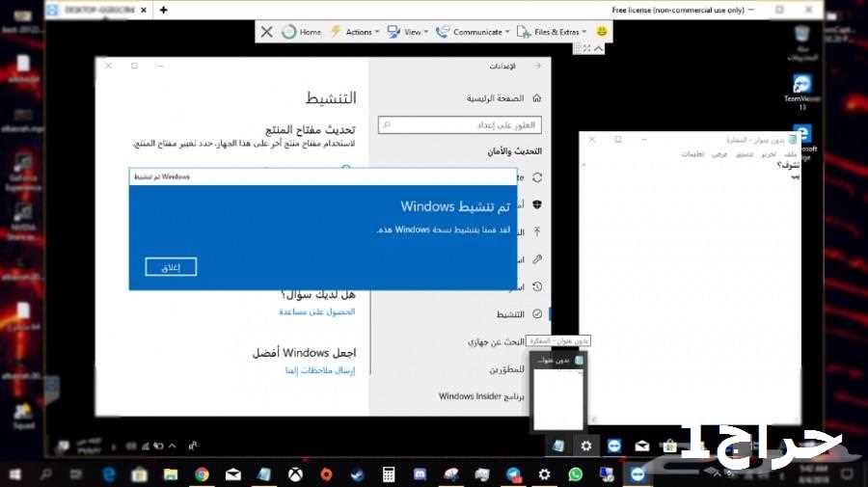Screen dimensions: 868x487
Task: Collapse the TeamViewer toolbar with the up chevron
Action: [598, 48]
